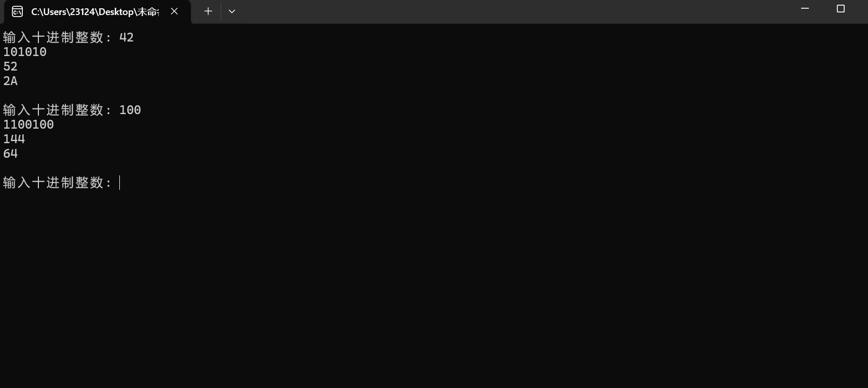Close the Desktop path terminal tab
868x388 pixels.
coord(174,11)
